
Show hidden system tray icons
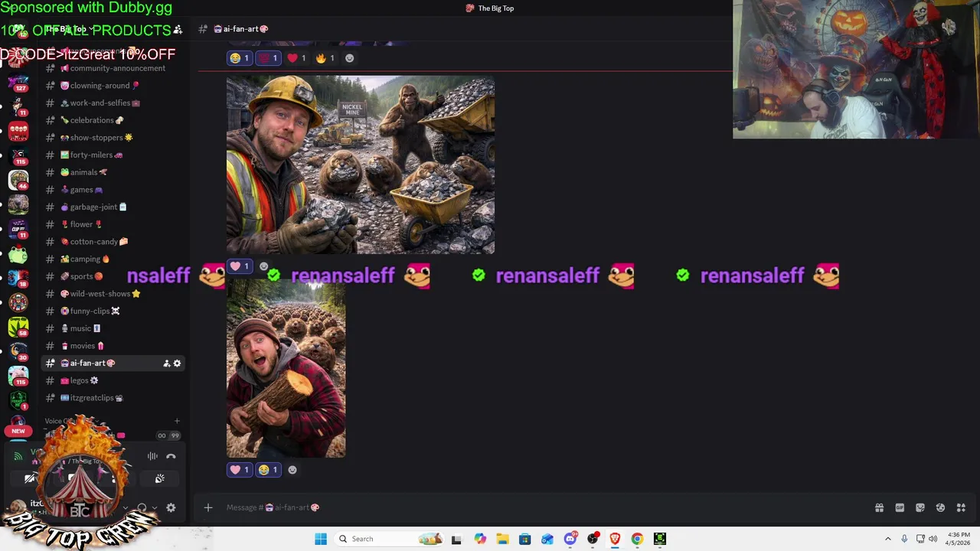pos(888,539)
